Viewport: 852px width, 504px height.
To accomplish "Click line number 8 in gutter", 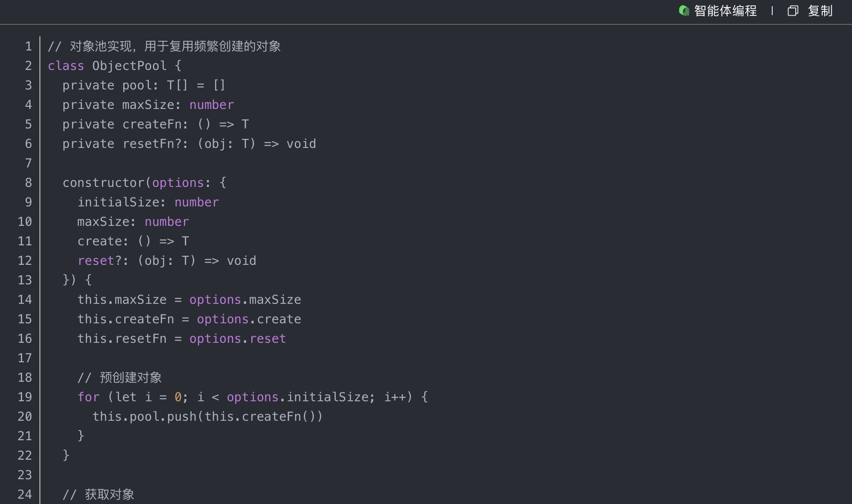I will pyautogui.click(x=28, y=183).
